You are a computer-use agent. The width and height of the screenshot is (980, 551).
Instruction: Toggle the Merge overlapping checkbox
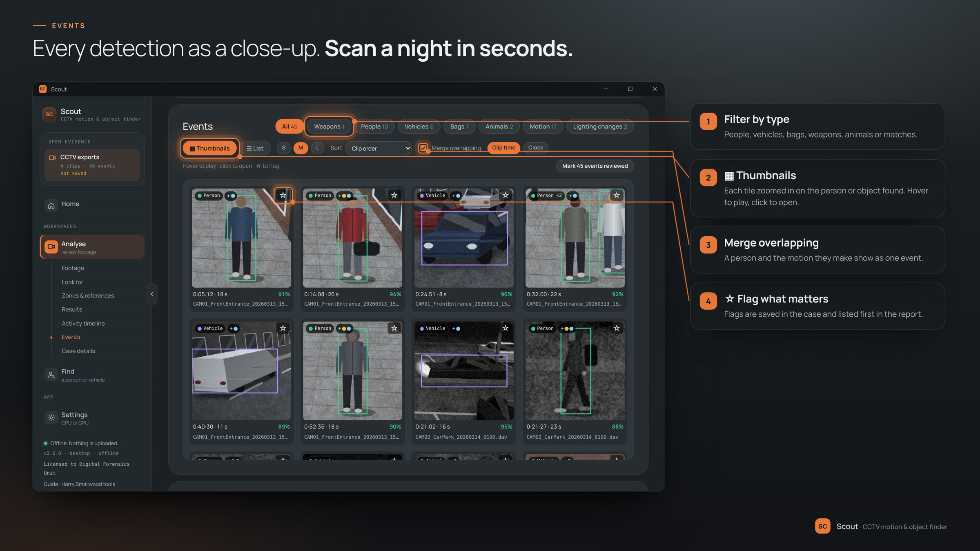[x=423, y=148]
